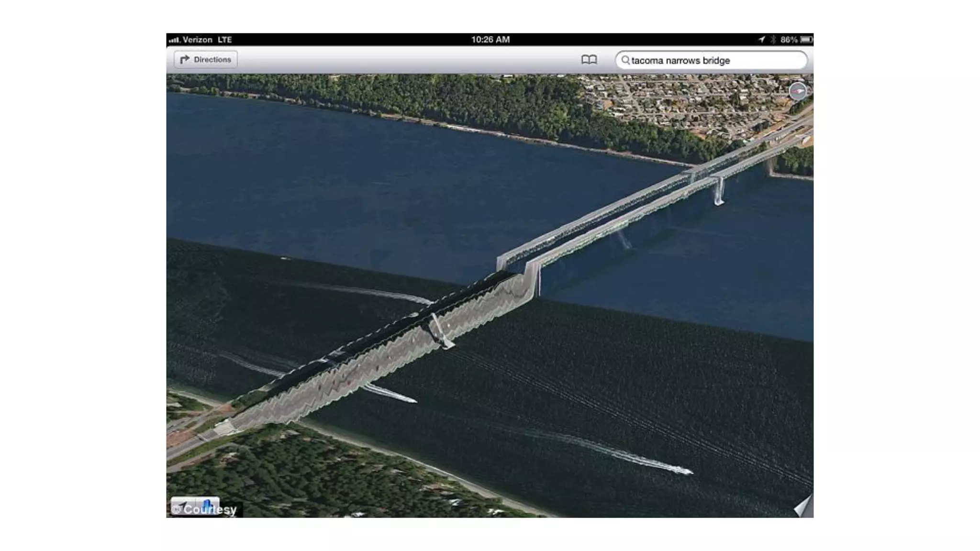
Task: Tap the 86% battery percentage text
Action: coord(789,40)
